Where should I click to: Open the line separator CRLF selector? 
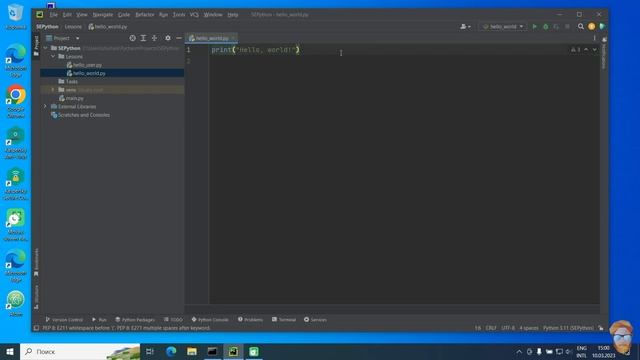point(491,328)
